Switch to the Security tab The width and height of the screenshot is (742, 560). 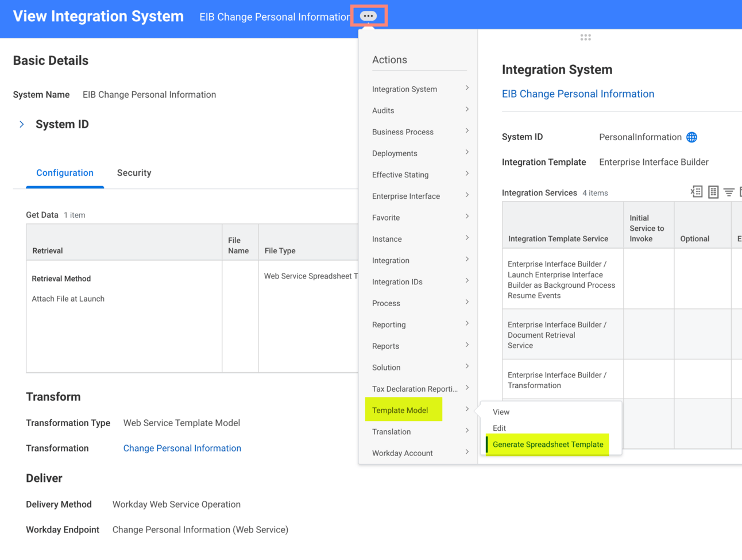pos(134,173)
